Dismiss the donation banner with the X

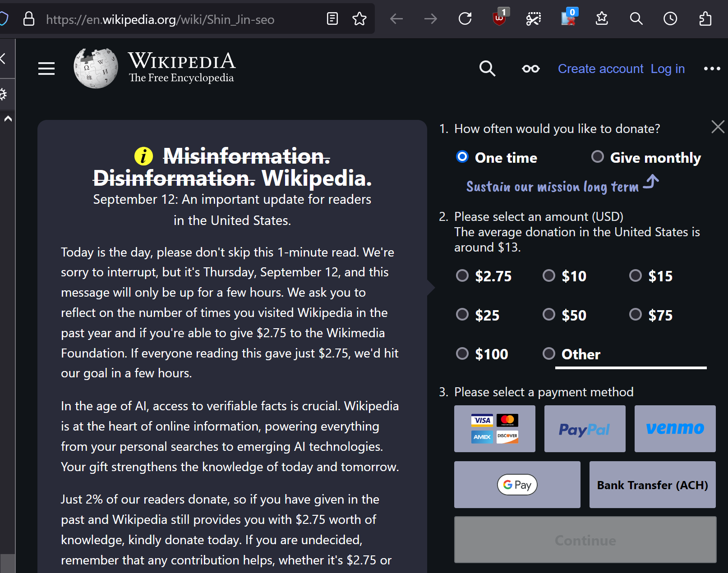pyautogui.click(x=718, y=127)
